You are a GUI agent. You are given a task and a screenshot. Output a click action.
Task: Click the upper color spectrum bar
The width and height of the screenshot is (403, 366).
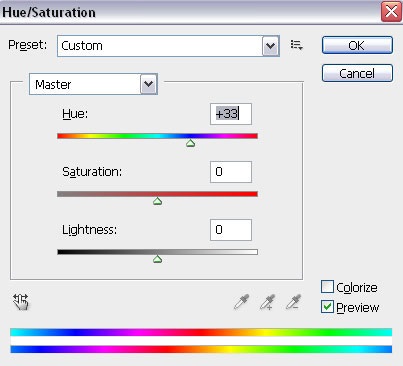pos(201,332)
